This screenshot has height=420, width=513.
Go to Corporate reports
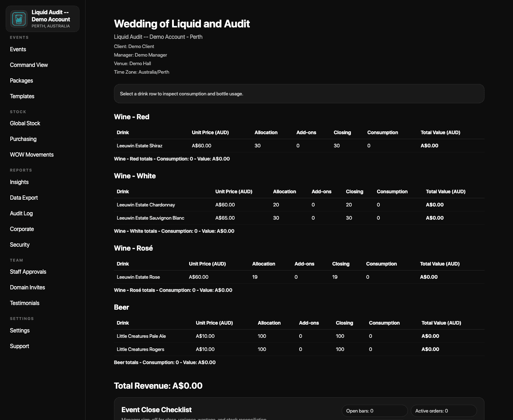tap(22, 229)
